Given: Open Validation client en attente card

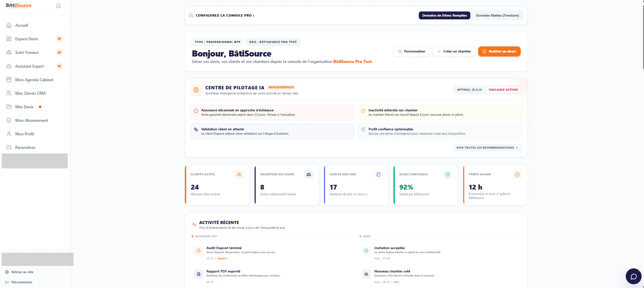Looking at the screenshot, I should coord(272,131).
